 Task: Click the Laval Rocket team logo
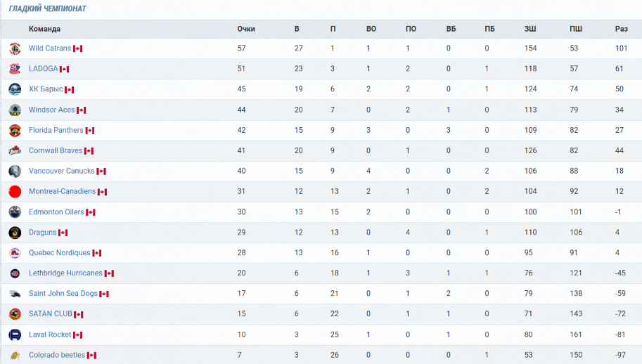(x=15, y=334)
